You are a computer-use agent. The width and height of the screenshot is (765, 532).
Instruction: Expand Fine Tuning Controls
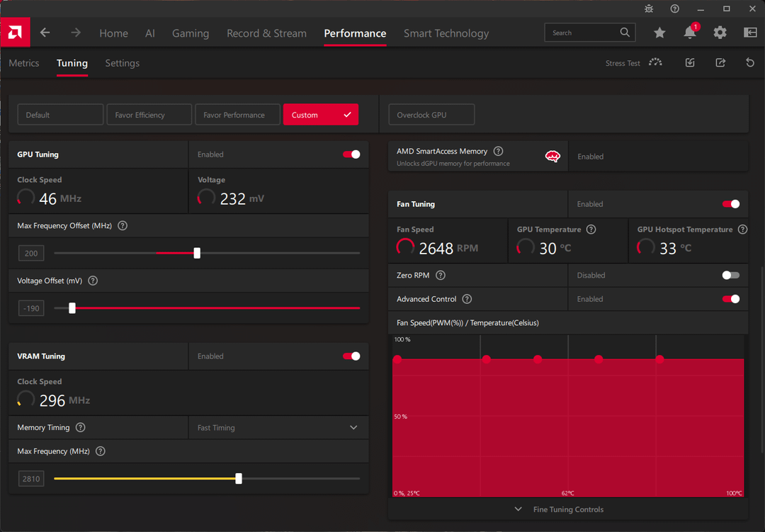click(x=559, y=509)
